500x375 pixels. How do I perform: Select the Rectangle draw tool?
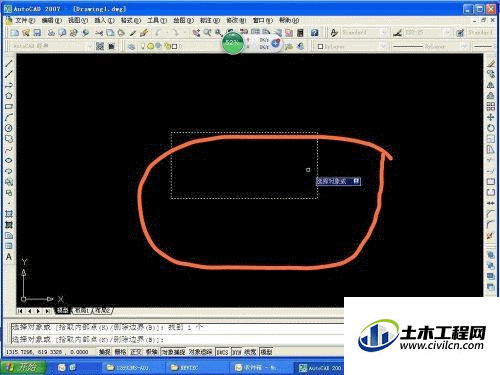[x=9, y=106]
